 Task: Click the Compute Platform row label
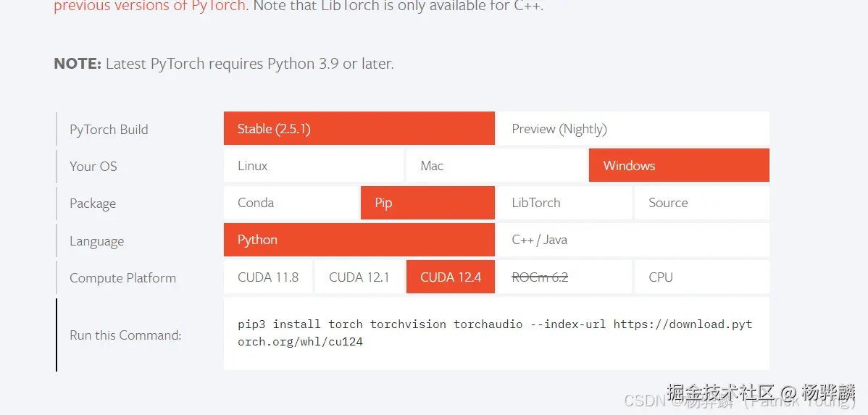122,278
